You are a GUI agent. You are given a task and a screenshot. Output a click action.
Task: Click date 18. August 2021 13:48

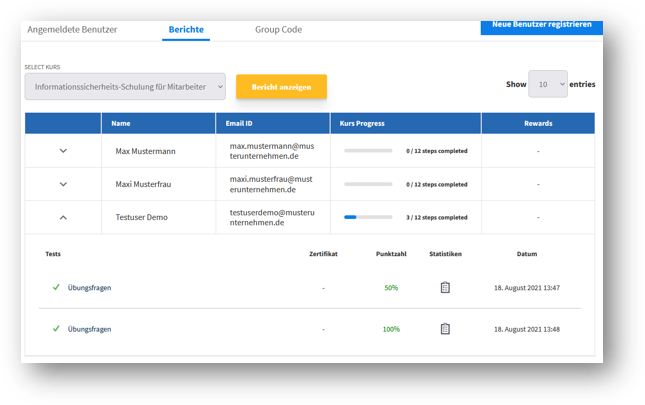point(527,329)
